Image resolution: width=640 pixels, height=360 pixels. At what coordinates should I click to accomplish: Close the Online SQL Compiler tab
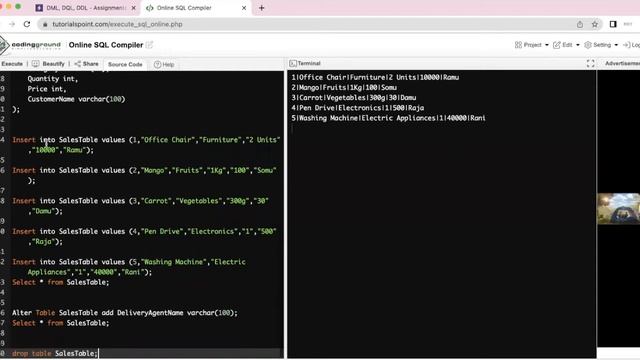pyautogui.click(x=244, y=8)
